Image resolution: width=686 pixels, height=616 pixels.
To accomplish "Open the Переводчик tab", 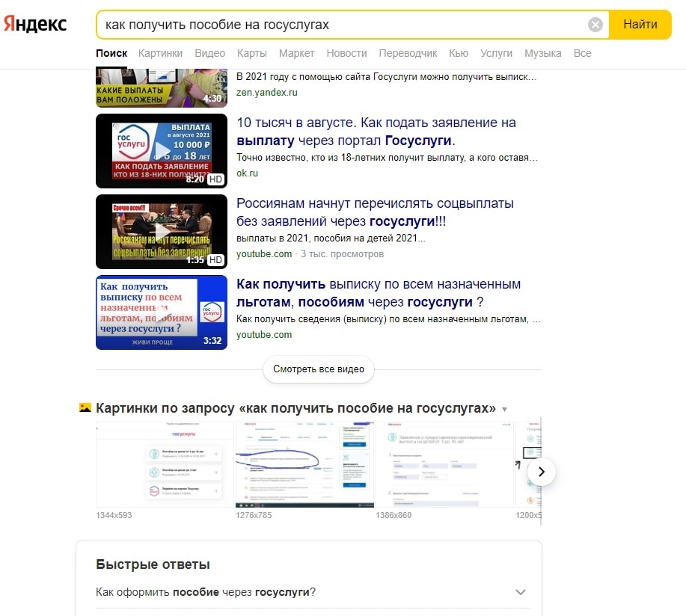I will pyautogui.click(x=408, y=53).
